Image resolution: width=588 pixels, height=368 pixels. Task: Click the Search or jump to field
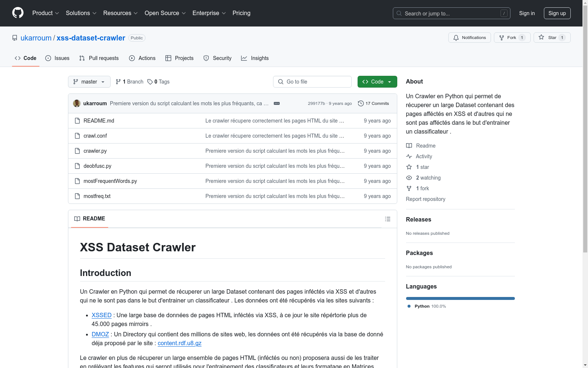tap(452, 13)
